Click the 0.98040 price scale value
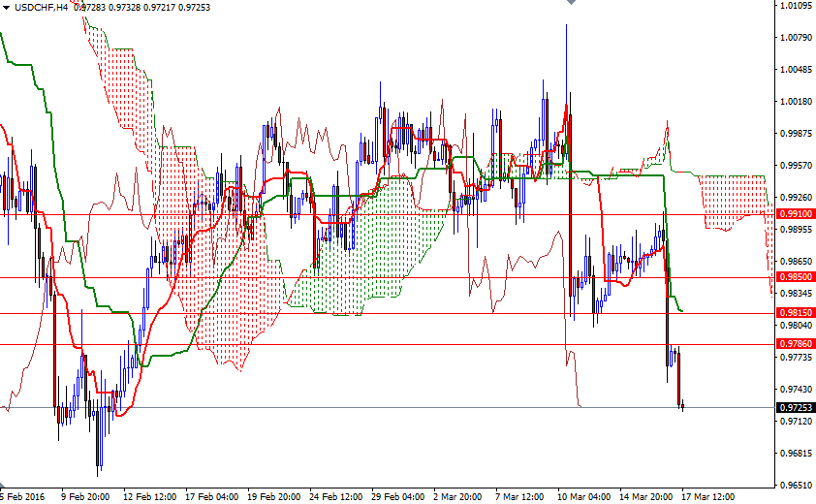 coord(797,326)
